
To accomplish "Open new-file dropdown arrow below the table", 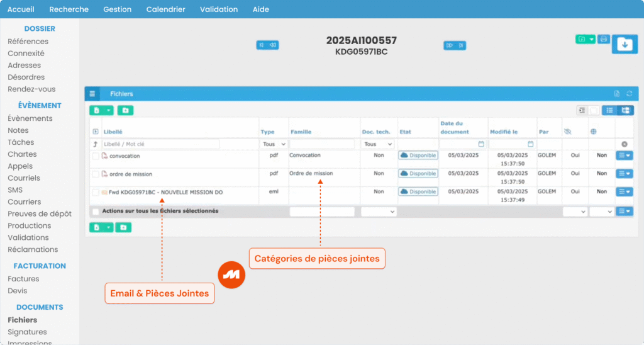I will 108,227.
